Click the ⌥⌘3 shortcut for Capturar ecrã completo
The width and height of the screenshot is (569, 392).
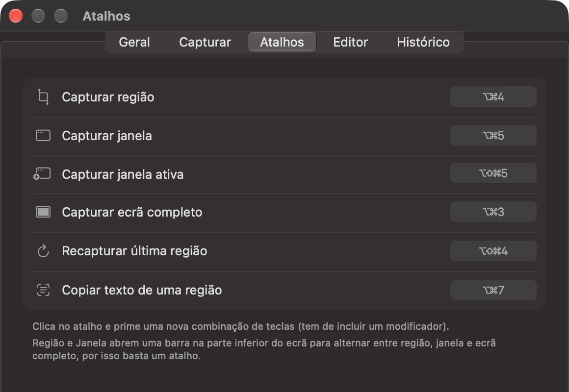coord(493,212)
